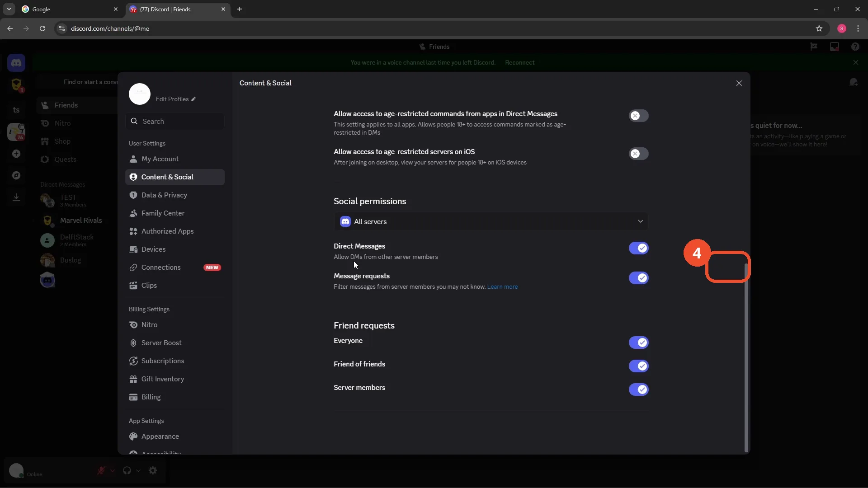Click Reconnect in the voice banner

point(519,63)
